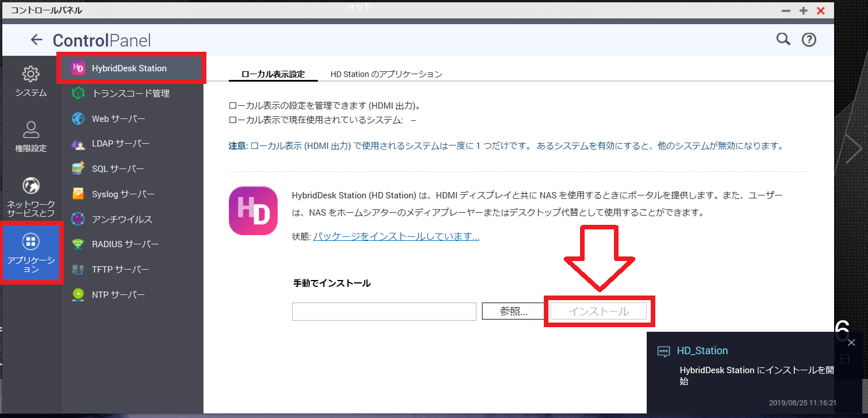
Task: Click the 参照... browse button
Action: (513, 312)
